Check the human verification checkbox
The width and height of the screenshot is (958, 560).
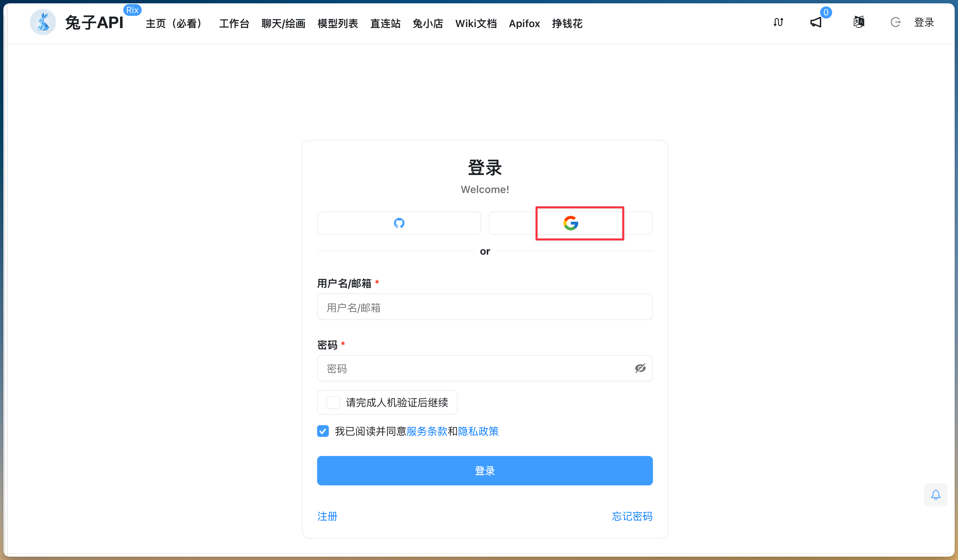pyautogui.click(x=332, y=402)
